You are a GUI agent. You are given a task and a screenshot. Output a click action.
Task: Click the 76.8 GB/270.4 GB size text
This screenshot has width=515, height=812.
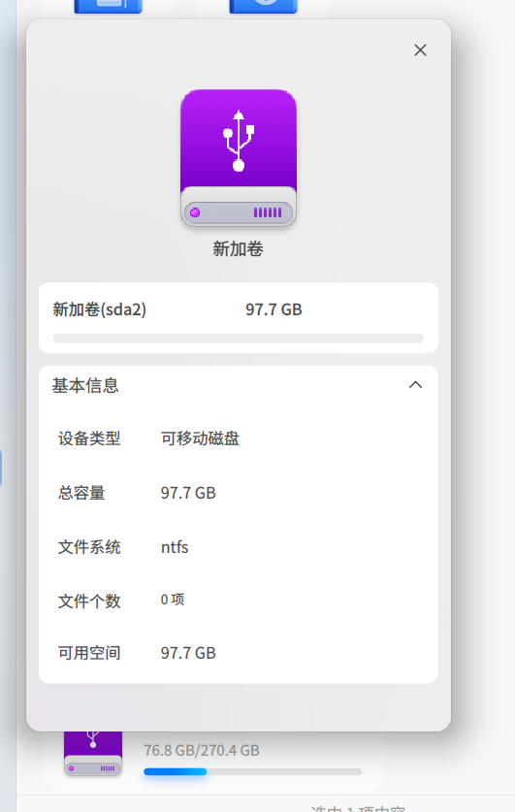click(x=202, y=750)
